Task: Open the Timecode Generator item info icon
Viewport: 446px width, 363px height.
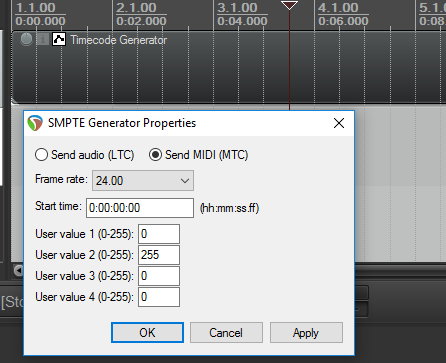Action: [x=43, y=39]
